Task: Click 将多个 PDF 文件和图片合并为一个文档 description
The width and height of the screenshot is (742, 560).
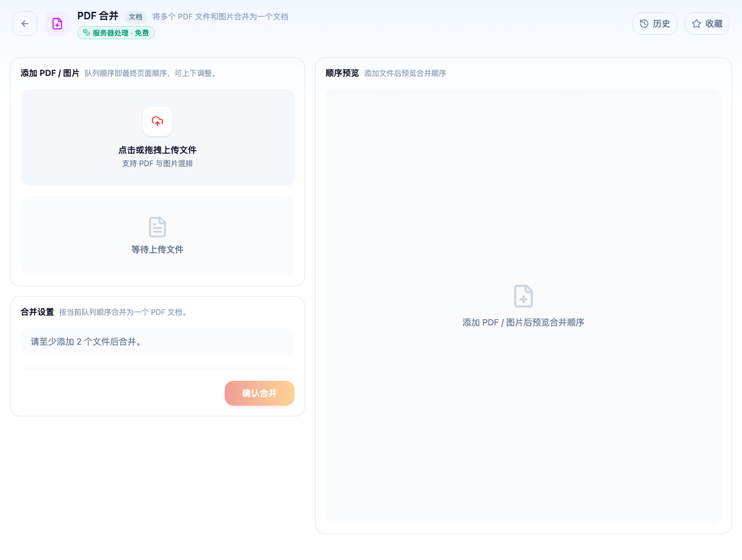Action: pos(220,17)
